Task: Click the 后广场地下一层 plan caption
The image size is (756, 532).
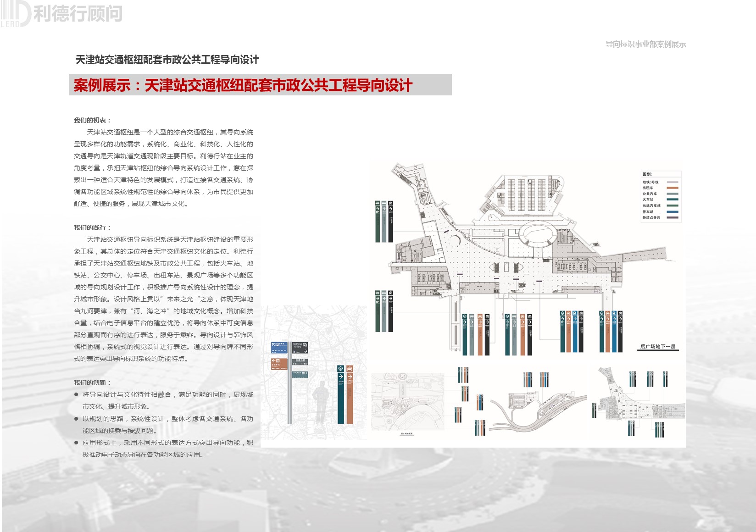Action: [x=658, y=347]
